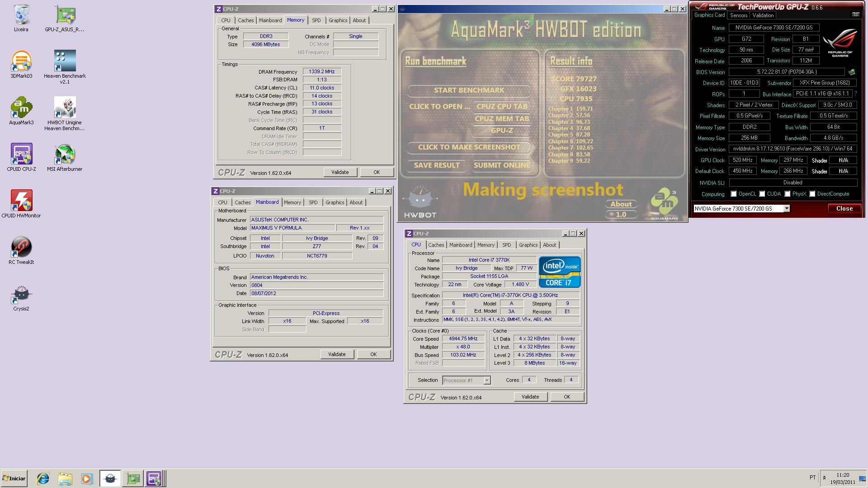The height and width of the screenshot is (488, 868).
Task: Click CLICK TO MAKE SCREENSHOT button
Action: [469, 147]
